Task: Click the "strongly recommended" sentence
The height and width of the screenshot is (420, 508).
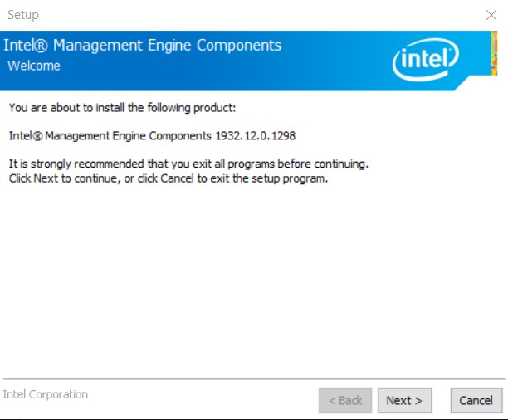Action: 188,164
